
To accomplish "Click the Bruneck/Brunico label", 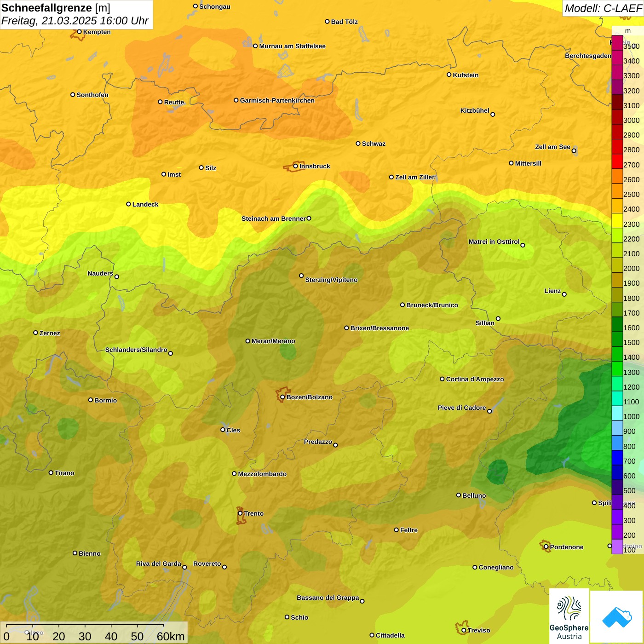I will [432, 305].
